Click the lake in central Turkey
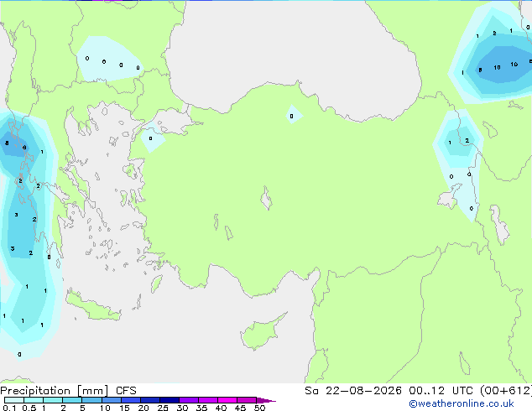The height and width of the screenshot is (411, 532). click(266, 198)
